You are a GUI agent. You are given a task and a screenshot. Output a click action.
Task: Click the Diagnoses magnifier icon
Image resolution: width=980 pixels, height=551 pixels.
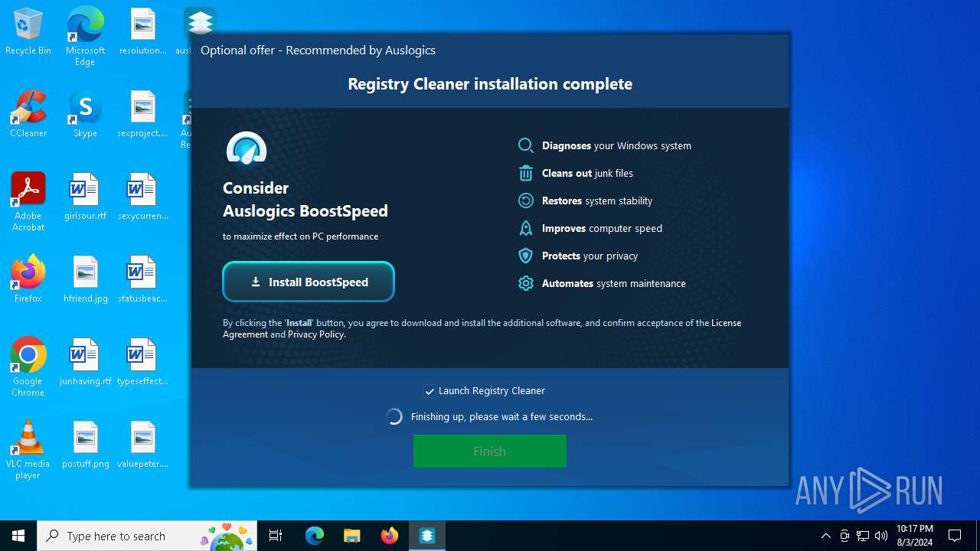(526, 145)
